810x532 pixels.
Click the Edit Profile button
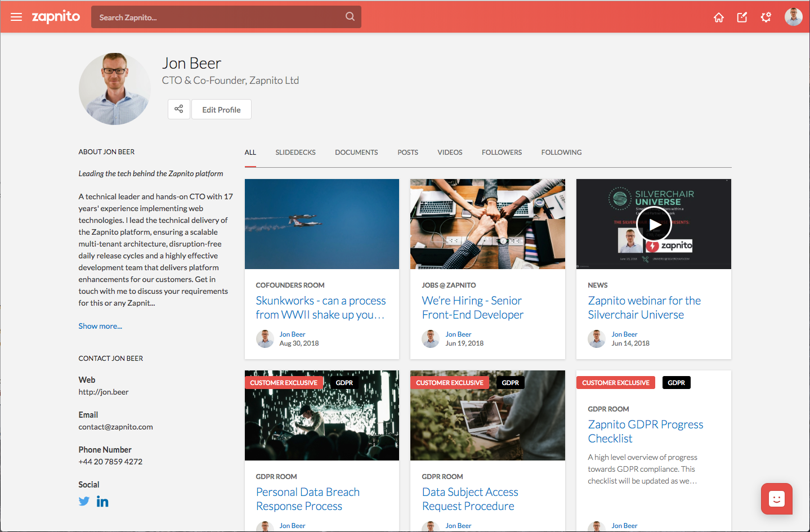[x=221, y=109]
